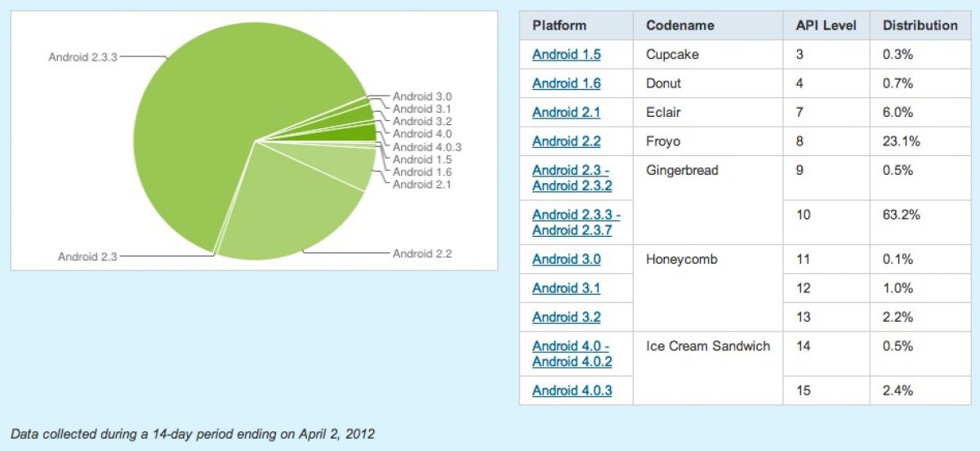Click the Distribution column header
Screen dimensions: 980x451
(x=920, y=25)
